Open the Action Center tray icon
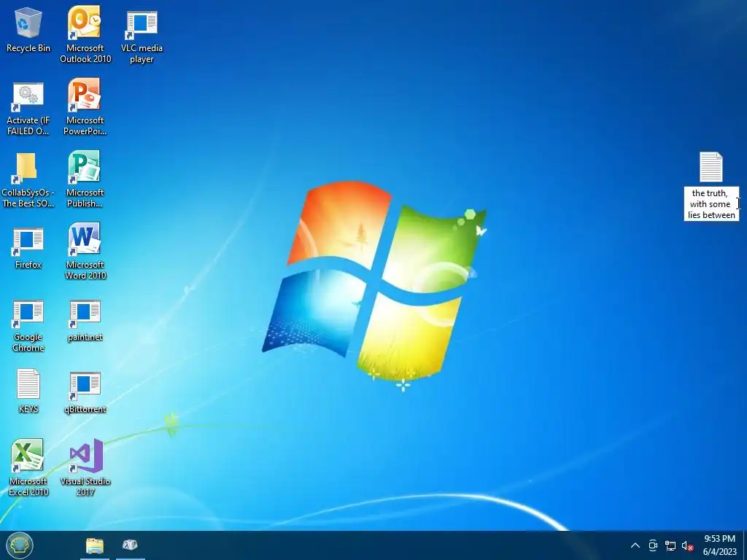Image resolution: width=747 pixels, height=560 pixels. click(653, 545)
